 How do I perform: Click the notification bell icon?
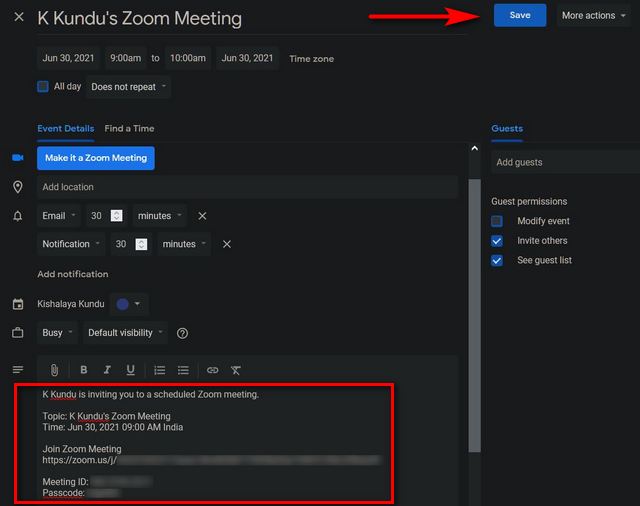pyautogui.click(x=18, y=215)
